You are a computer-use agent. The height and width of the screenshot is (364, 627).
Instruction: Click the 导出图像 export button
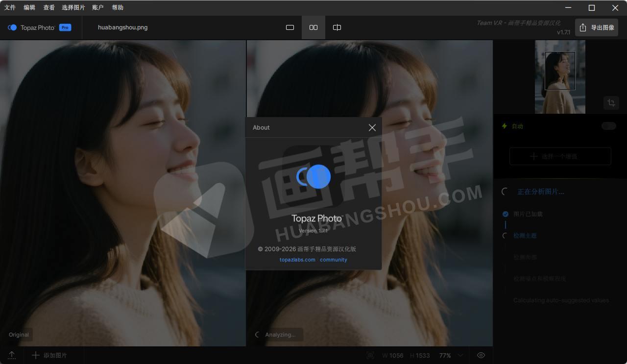pos(597,27)
